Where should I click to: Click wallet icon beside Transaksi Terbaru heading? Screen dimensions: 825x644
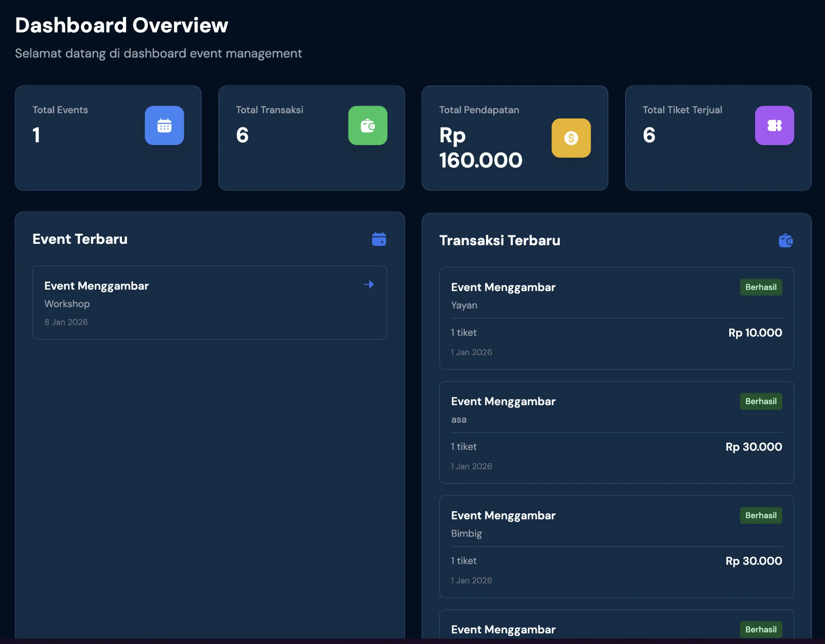pyautogui.click(x=786, y=241)
